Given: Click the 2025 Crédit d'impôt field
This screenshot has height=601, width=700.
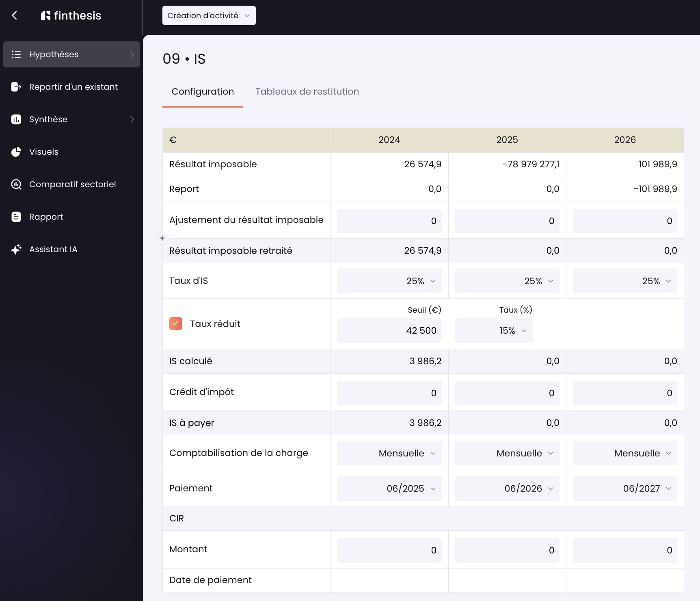Looking at the screenshot, I should click(x=507, y=393).
